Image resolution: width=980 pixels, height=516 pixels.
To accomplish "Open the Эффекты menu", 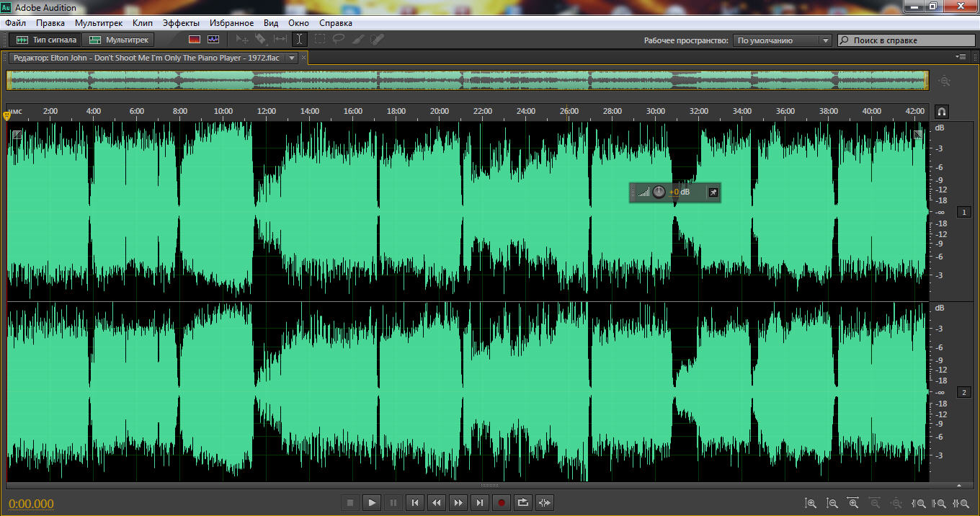I will 181,23.
